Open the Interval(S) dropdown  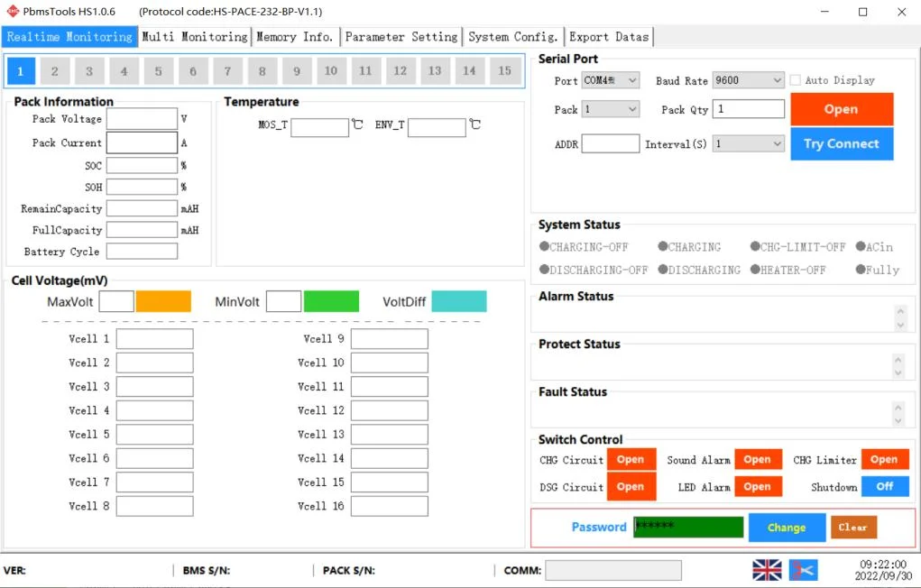point(748,143)
